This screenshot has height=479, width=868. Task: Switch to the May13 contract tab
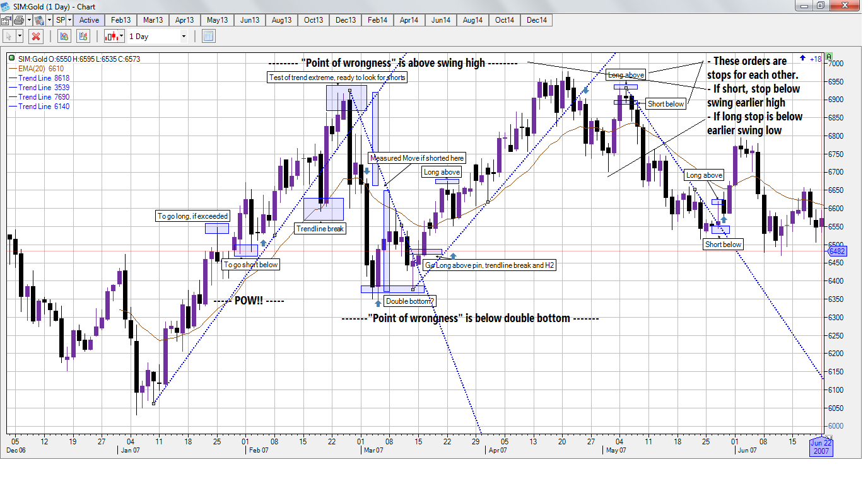click(x=218, y=20)
